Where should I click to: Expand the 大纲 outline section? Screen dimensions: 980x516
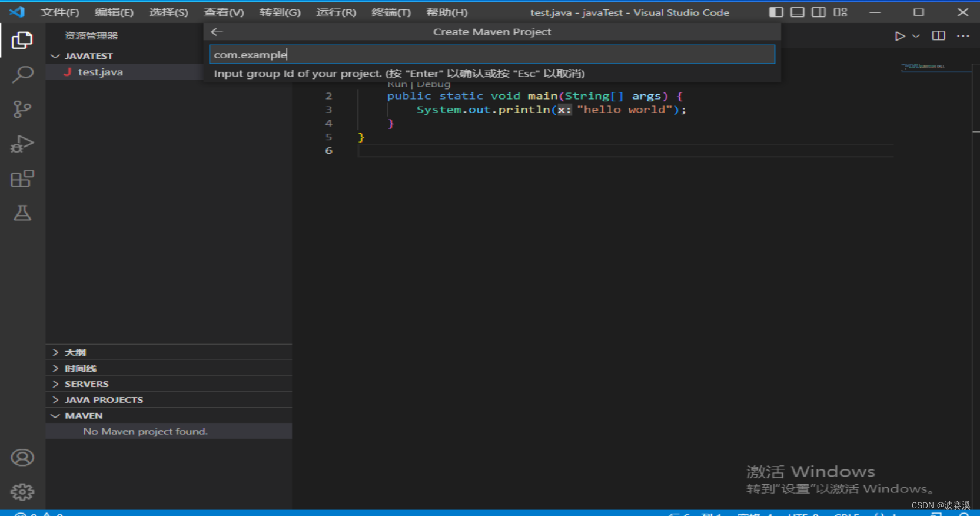click(x=169, y=352)
